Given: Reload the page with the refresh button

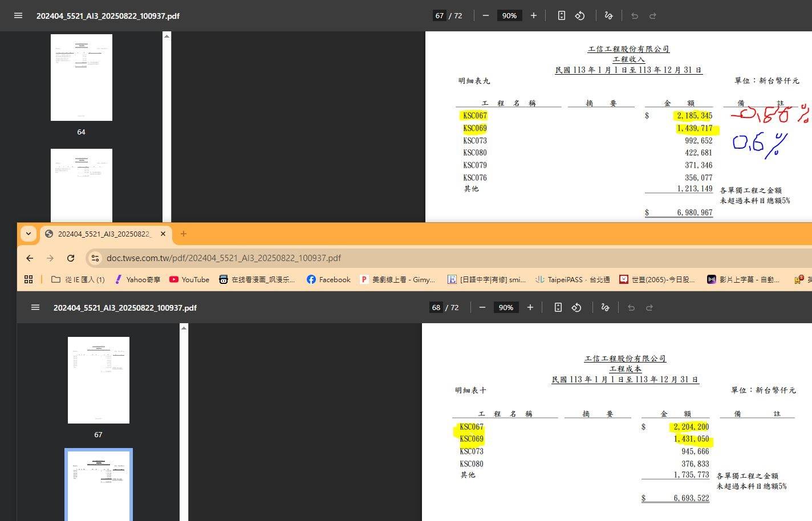Looking at the screenshot, I should [x=71, y=258].
